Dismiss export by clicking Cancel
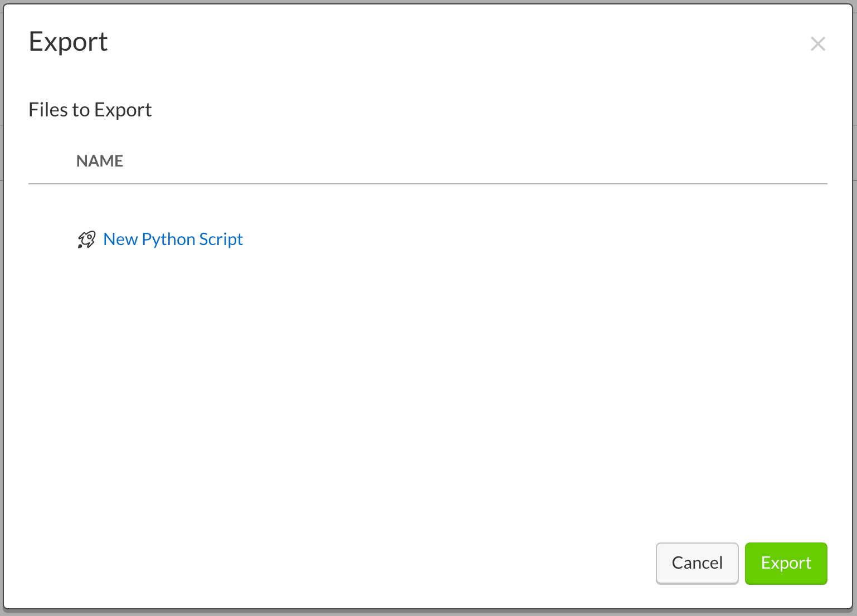 (x=697, y=563)
